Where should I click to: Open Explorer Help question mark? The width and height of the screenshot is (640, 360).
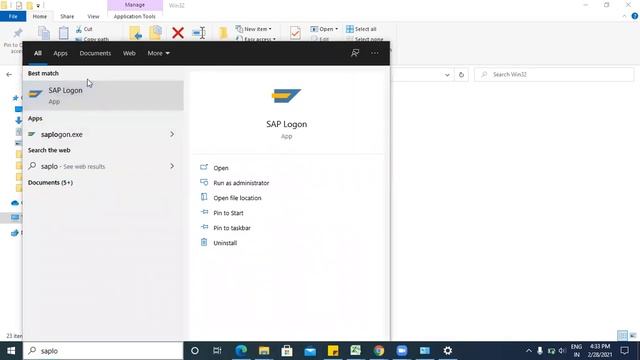coord(634,16)
